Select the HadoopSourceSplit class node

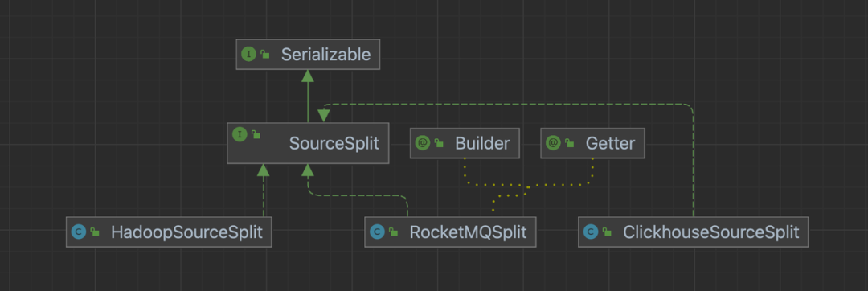(169, 232)
